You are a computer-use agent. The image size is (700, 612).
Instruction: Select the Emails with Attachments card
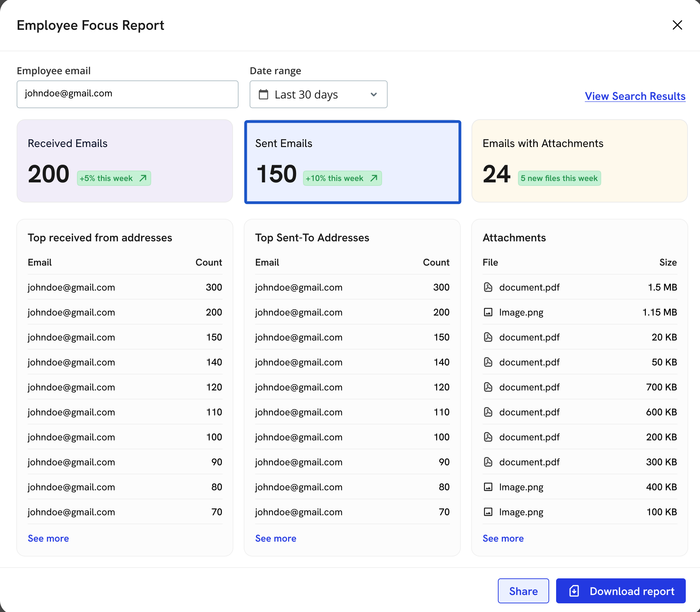579,161
